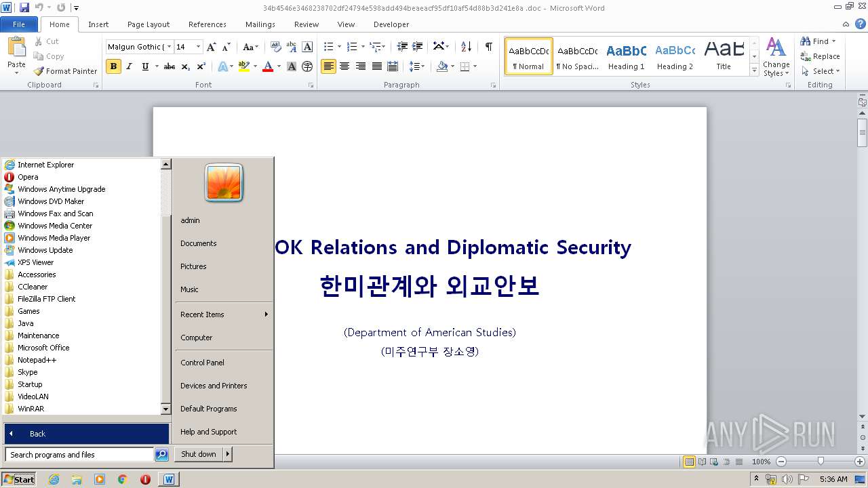Click Enclose Characters icon
The width and height of the screenshot is (868, 488).
click(307, 66)
